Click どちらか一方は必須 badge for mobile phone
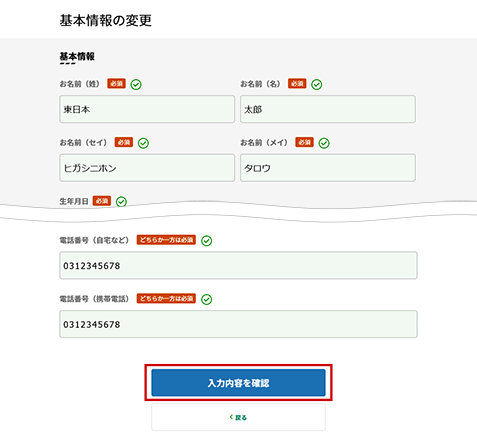This screenshot has width=477, height=440. pyautogui.click(x=166, y=298)
